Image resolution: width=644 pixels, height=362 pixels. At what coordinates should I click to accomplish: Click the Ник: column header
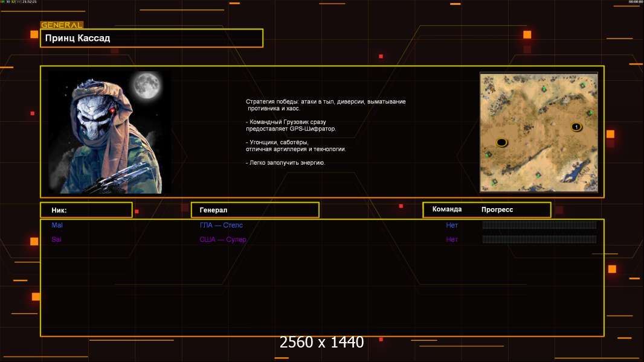[x=86, y=210]
